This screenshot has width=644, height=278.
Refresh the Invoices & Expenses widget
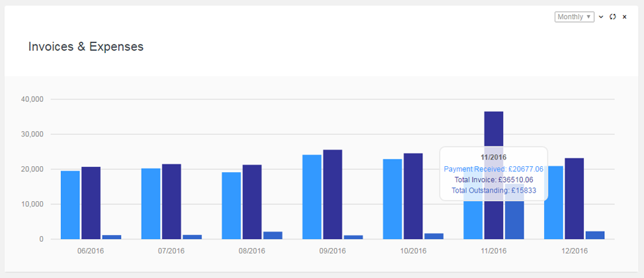tap(612, 17)
